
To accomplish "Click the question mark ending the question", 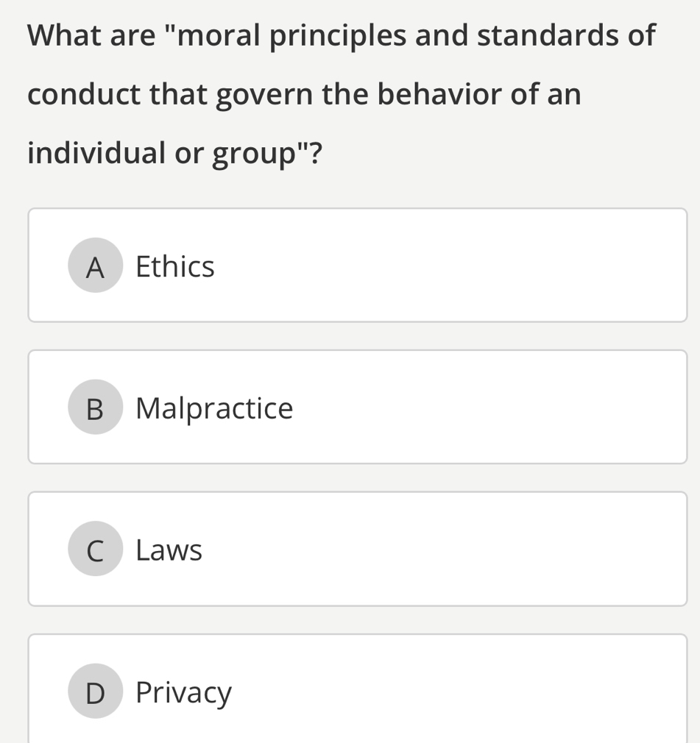I will [316, 153].
